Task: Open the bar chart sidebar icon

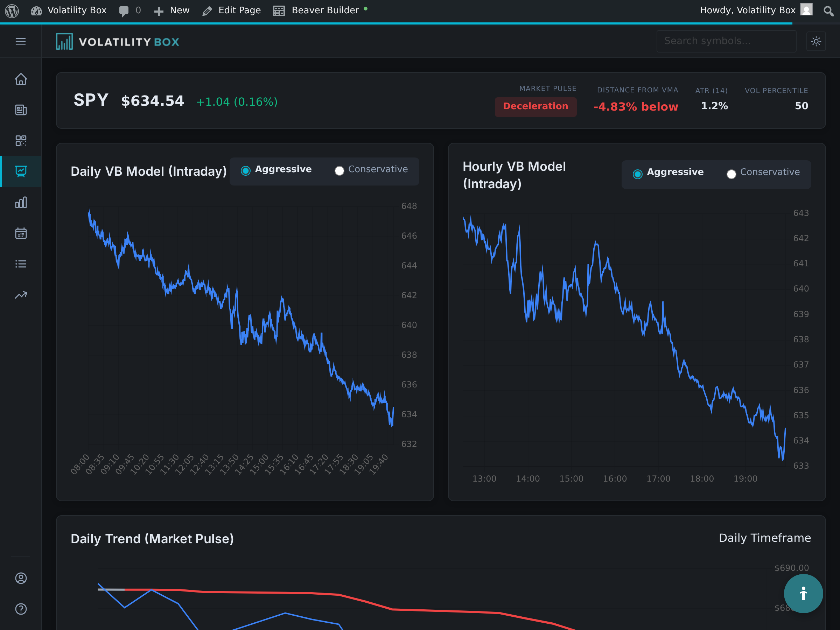Action: coord(21,202)
